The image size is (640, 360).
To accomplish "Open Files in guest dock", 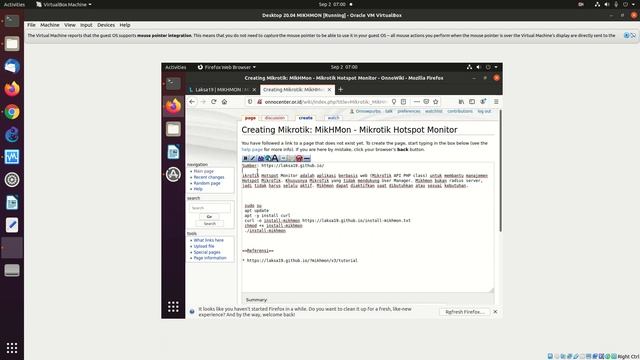I will (173, 129).
